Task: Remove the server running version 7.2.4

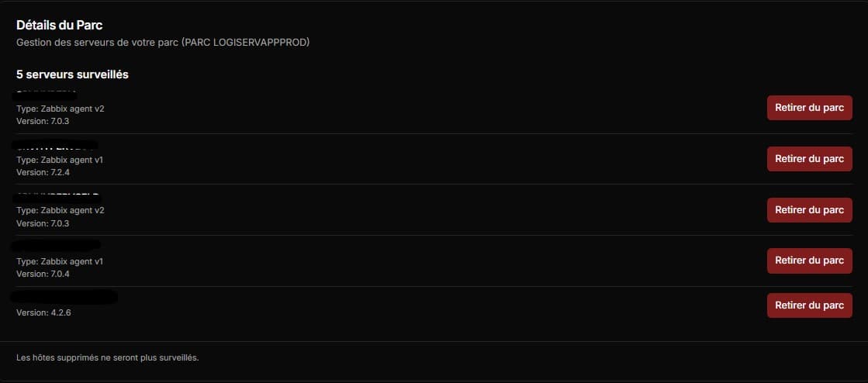Action: point(809,159)
